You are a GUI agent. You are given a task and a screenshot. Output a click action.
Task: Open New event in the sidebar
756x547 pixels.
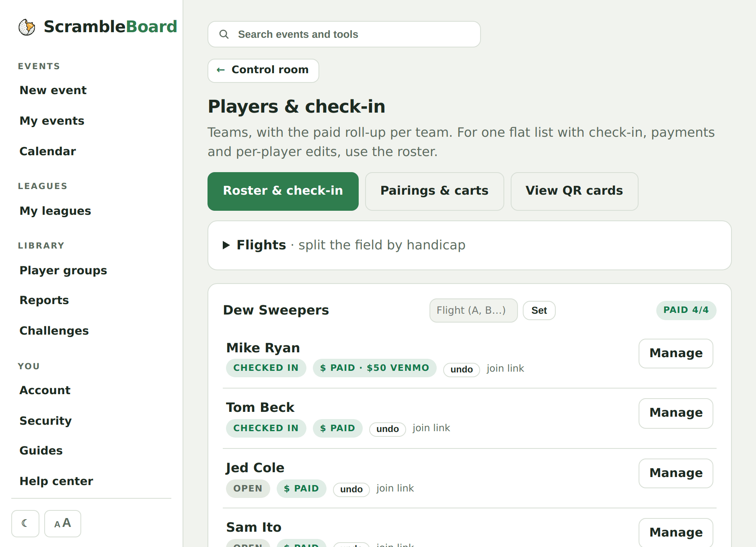coord(53,90)
